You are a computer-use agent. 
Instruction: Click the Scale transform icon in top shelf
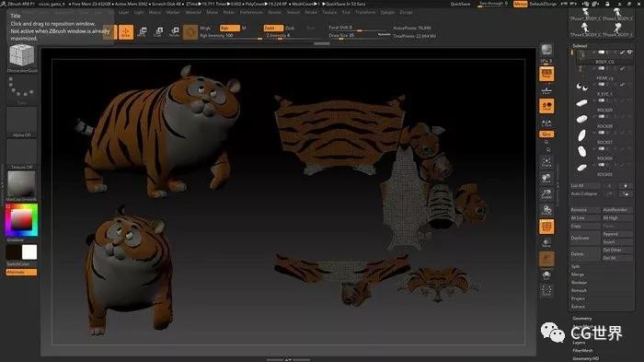click(x=158, y=31)
